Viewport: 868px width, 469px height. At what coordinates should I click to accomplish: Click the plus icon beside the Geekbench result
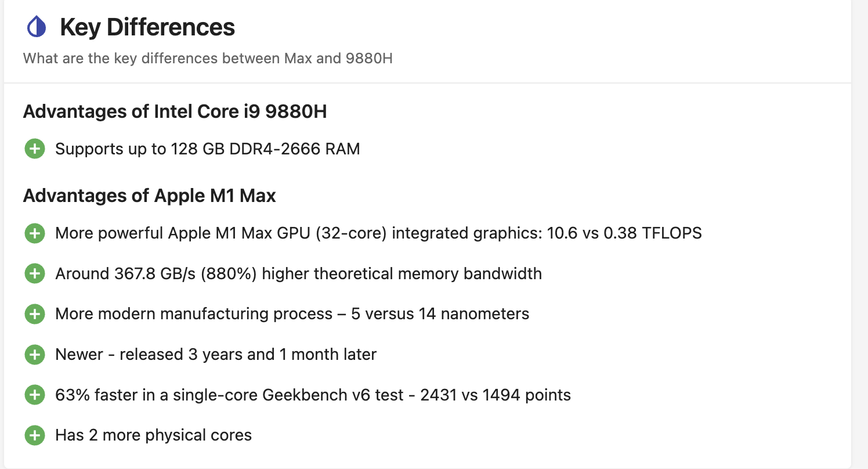tap(35, 395)
